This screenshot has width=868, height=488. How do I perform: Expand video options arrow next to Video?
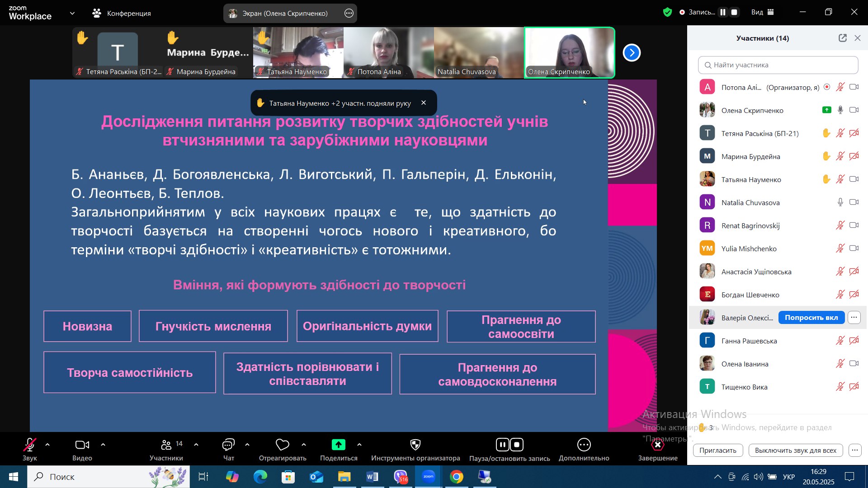pyautogui.click(x=103, y=445)
